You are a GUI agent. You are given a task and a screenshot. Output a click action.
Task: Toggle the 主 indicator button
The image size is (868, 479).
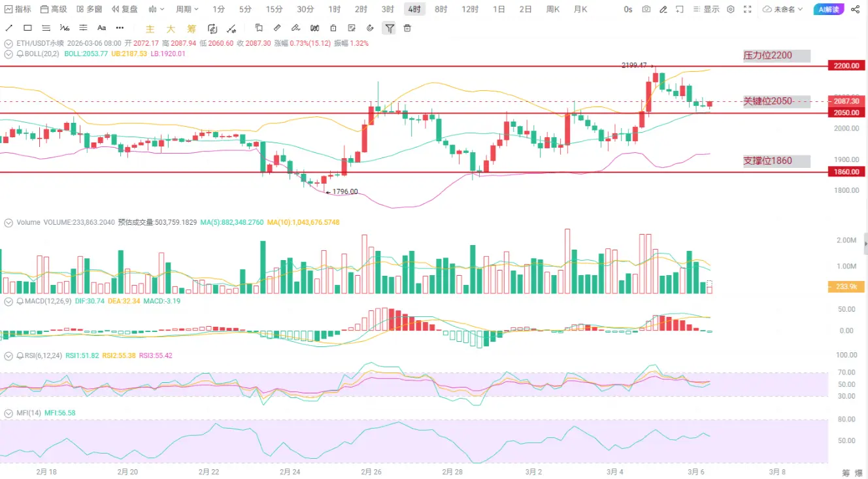pyautogui.click(x=150, y=29)
